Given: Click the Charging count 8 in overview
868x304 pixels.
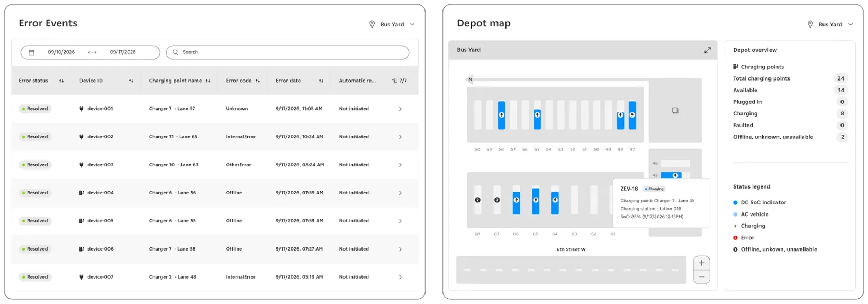Looking at the screenshot, I should (x=842, y=113).
